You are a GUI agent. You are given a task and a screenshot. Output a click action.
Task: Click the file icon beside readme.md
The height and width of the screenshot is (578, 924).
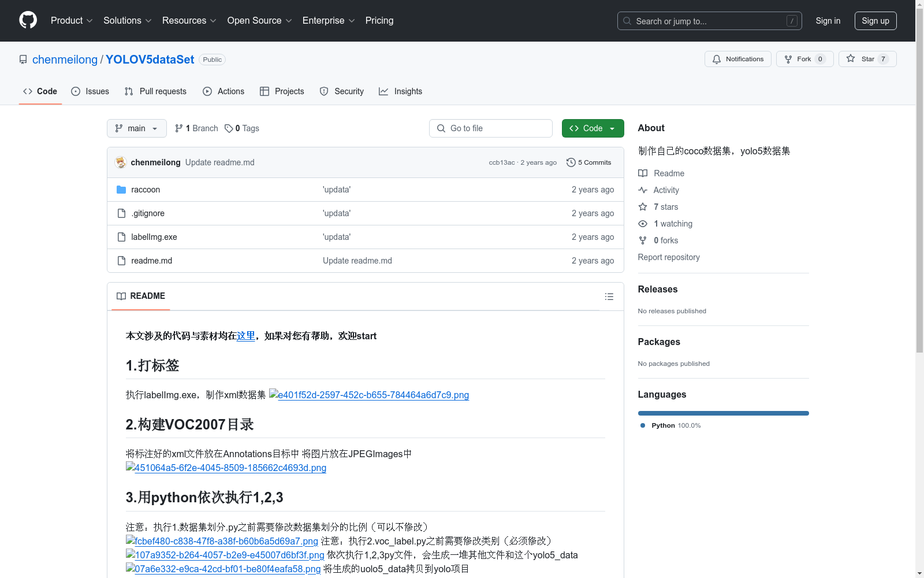121,261
